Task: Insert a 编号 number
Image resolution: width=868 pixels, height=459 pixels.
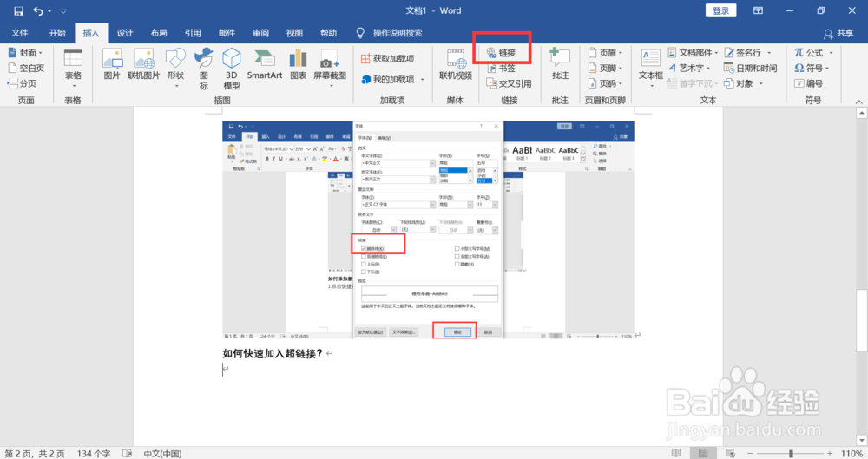Action: [809, 83]
